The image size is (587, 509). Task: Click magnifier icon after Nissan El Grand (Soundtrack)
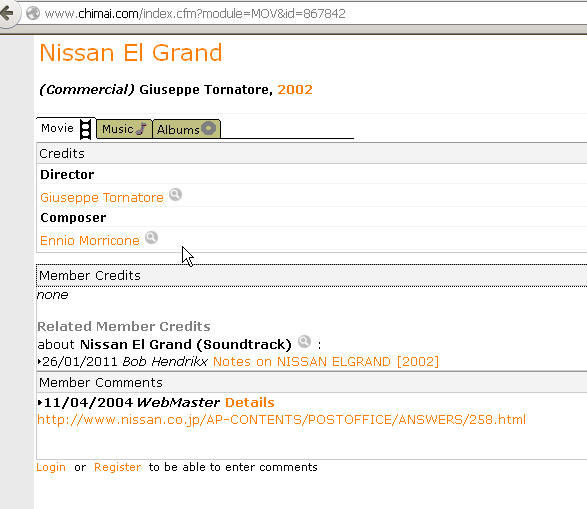pyautogui.click(x=304, y=341)
